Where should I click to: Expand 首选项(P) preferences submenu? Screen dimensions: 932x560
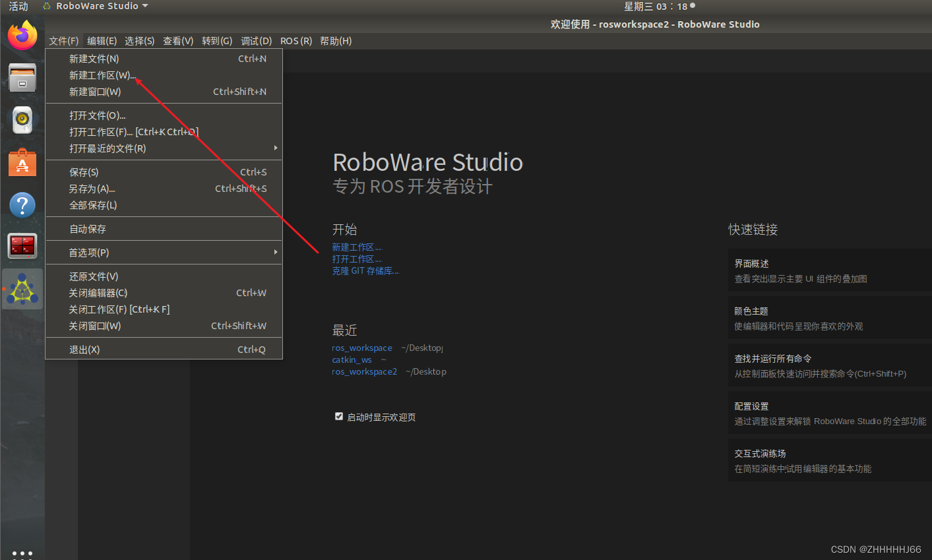pos(164,253)
